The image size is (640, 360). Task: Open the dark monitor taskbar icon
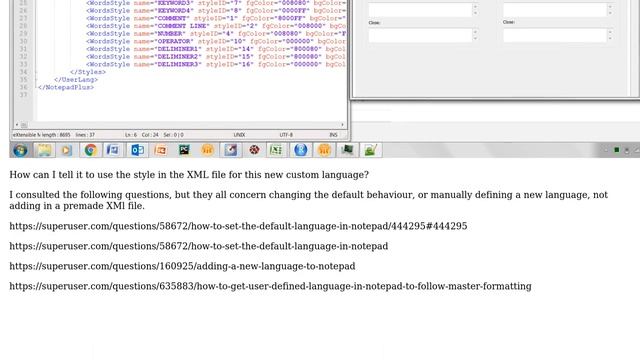tap(347, 150)
